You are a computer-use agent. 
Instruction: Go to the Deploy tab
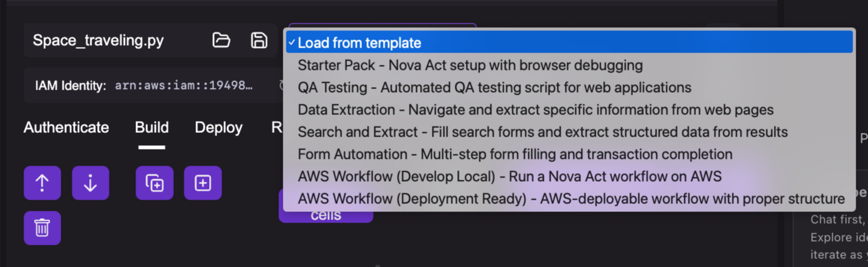pyautogui.click(x=218, y=127)
